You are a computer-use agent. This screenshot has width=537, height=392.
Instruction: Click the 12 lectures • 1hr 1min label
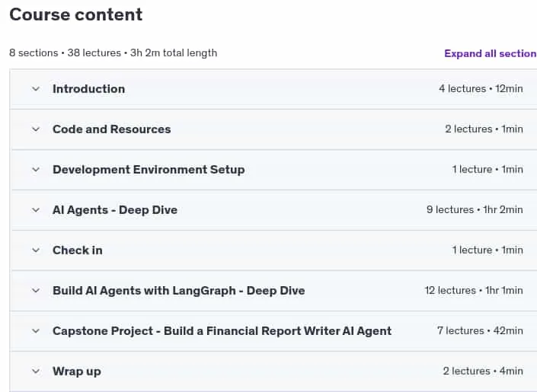coord(474,290)
